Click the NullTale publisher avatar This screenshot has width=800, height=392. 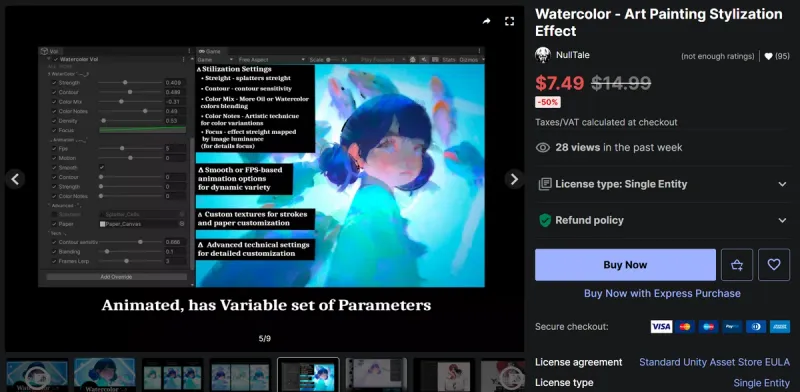(x=543, y=55)
